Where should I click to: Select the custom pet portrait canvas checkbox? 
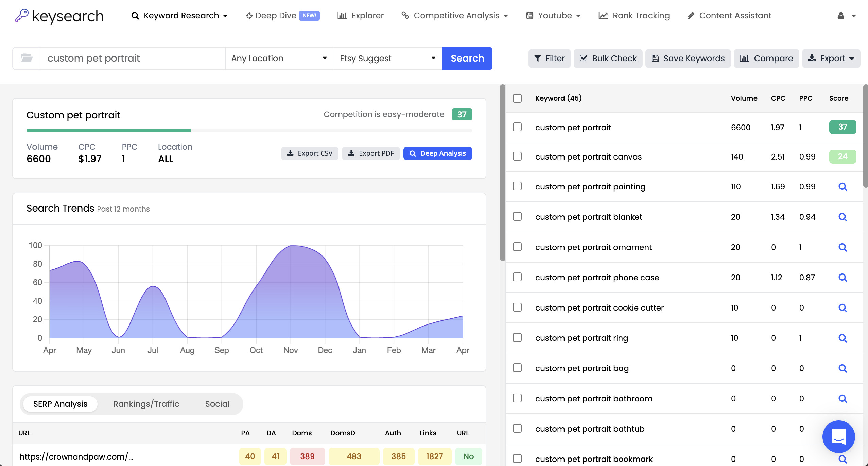517,156
